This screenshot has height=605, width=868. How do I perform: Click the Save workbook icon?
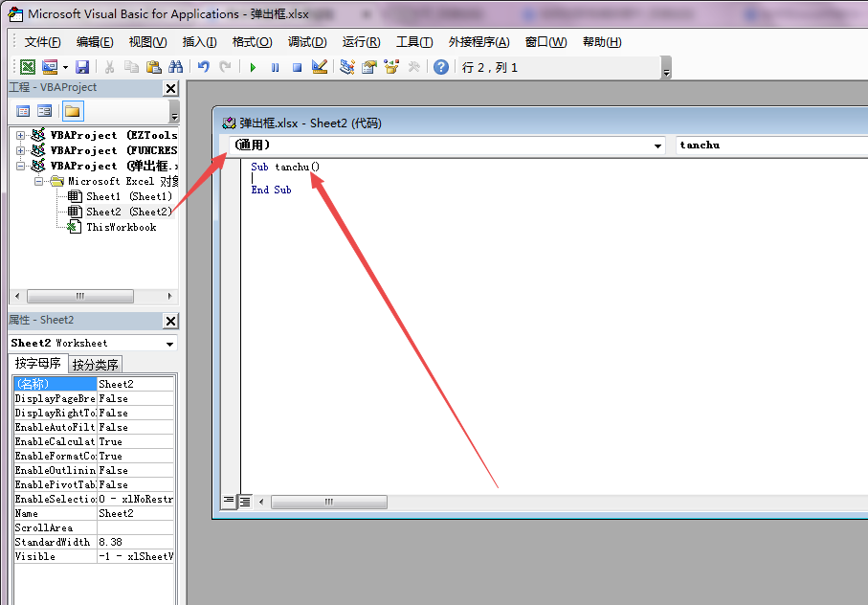click(x=82, y=68)
